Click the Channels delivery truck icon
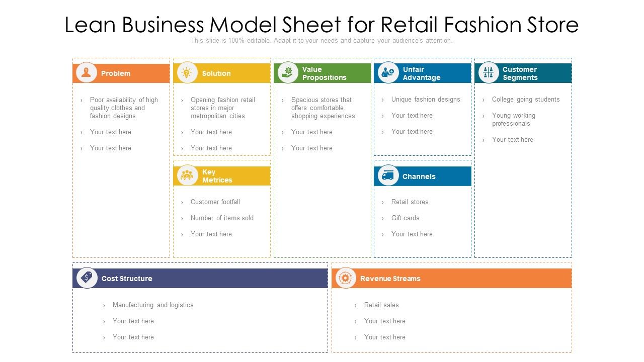Image resolution: width=644 pixels, height=362 pixels. pyautogui.click(x=388, y=175)
